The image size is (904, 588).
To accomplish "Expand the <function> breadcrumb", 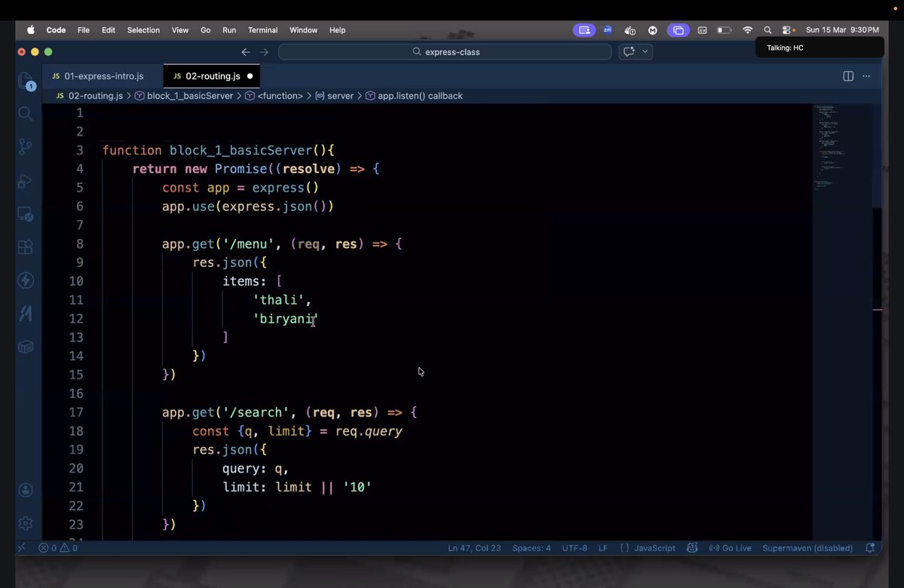I will coord(274,96).
